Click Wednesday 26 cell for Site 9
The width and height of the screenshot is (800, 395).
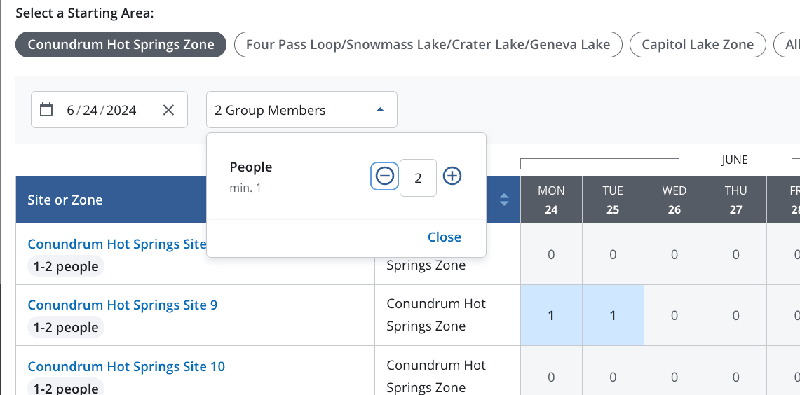click(674, 315)
